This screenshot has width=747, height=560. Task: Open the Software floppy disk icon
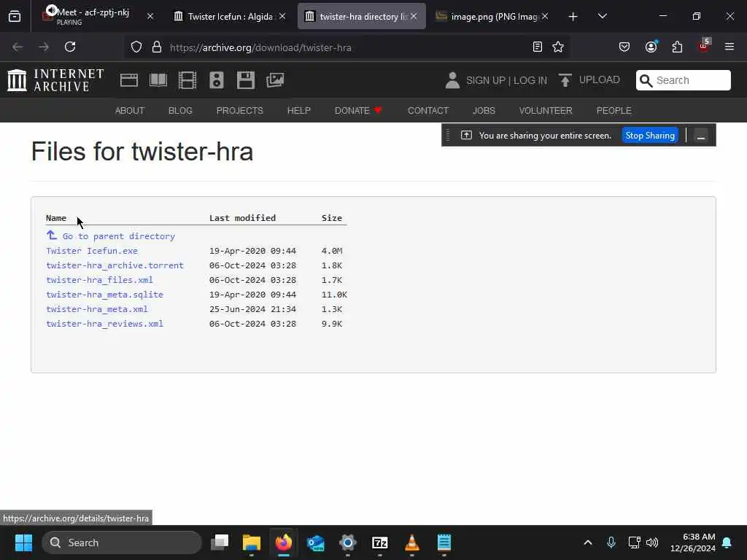[246, 80]
